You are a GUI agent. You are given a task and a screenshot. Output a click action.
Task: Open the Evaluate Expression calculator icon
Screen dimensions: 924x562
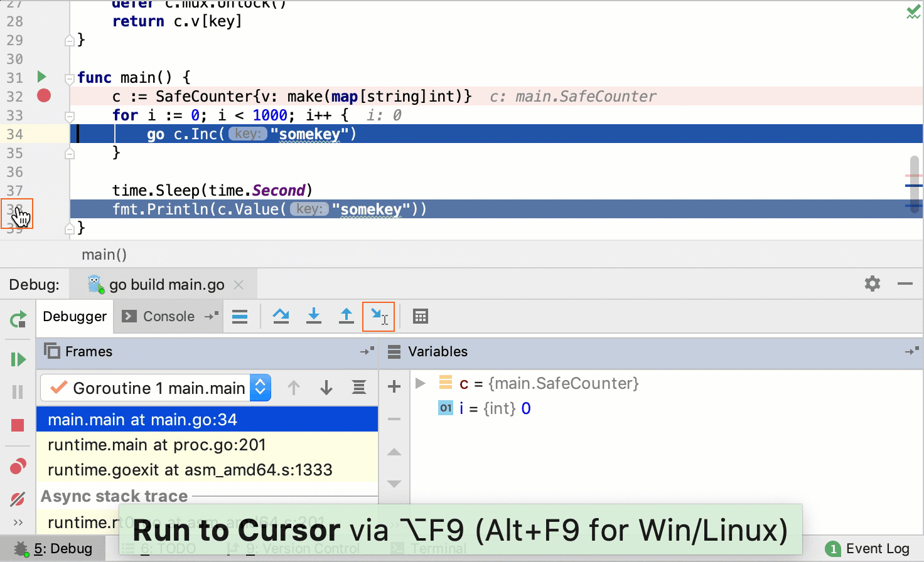point(421,317)
